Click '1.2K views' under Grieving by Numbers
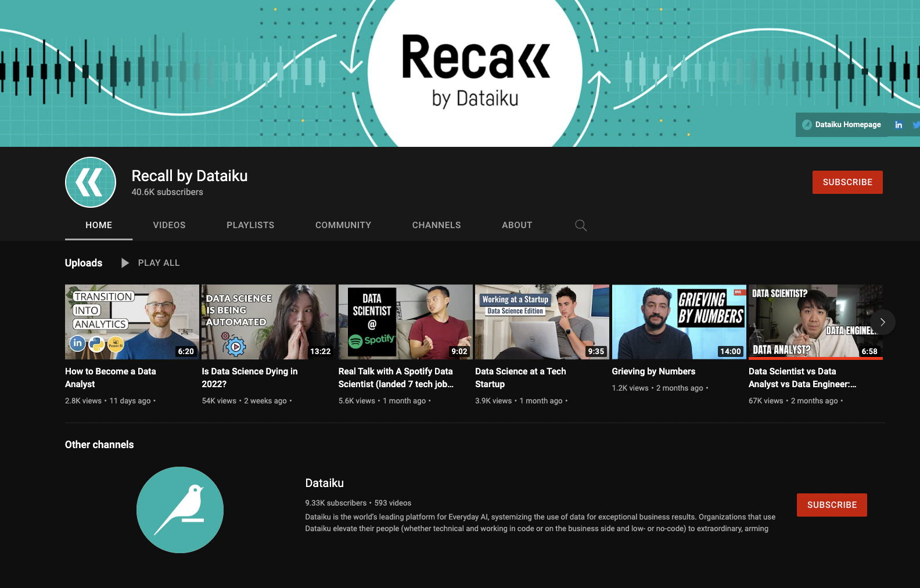This screenshot has height=588, width=920. point(630,388)
